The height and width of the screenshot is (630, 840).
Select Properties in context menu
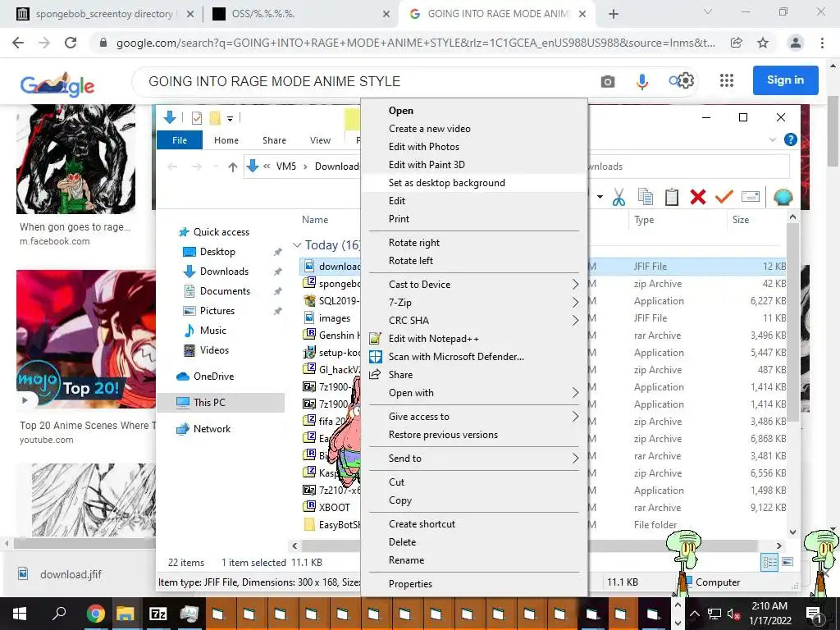tap(475, 583)
